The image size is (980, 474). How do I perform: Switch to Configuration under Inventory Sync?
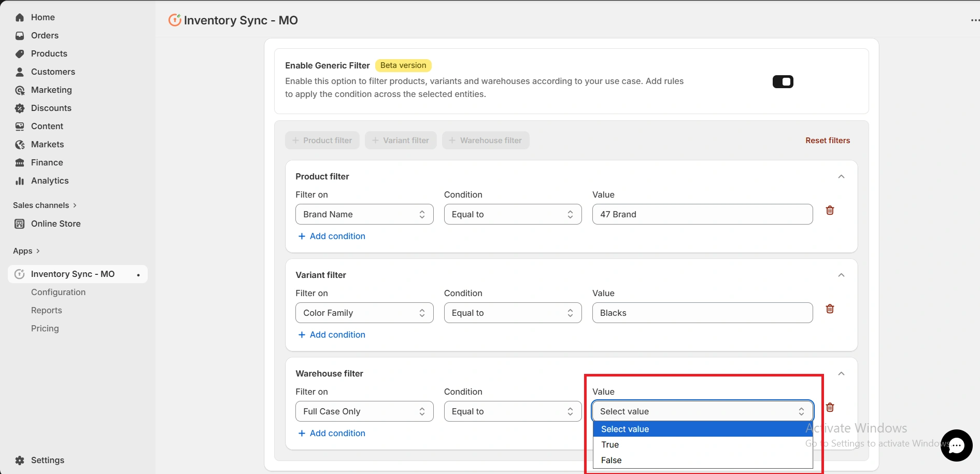58,292
